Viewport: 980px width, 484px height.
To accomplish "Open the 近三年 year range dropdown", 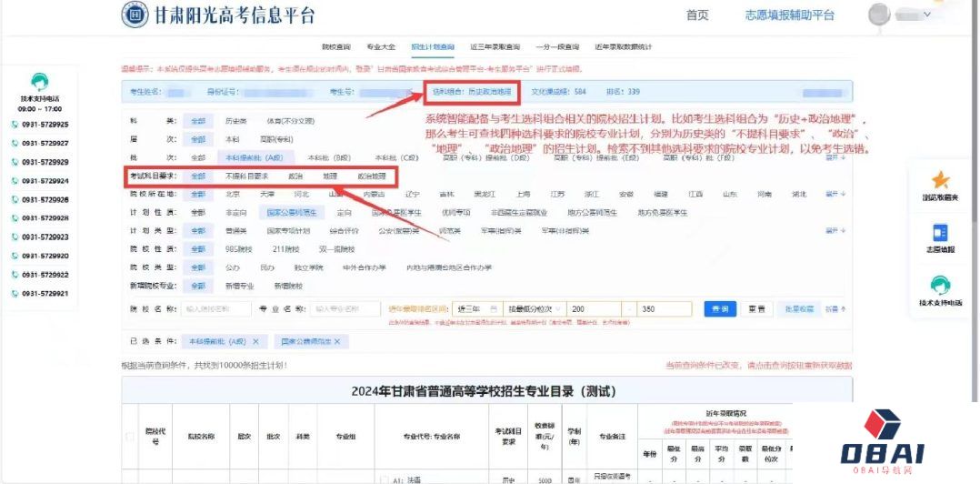I will point(477,309).
